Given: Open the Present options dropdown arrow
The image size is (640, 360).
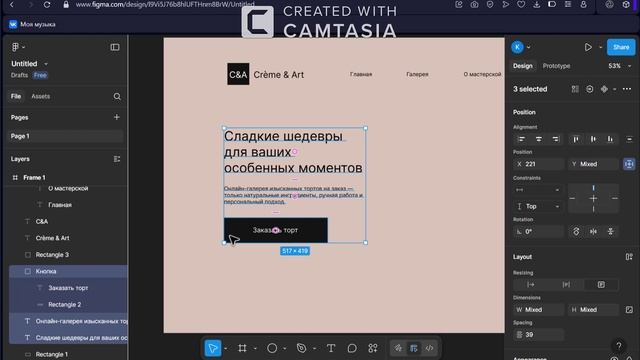Looking at the screenshot, I should 600,47.
